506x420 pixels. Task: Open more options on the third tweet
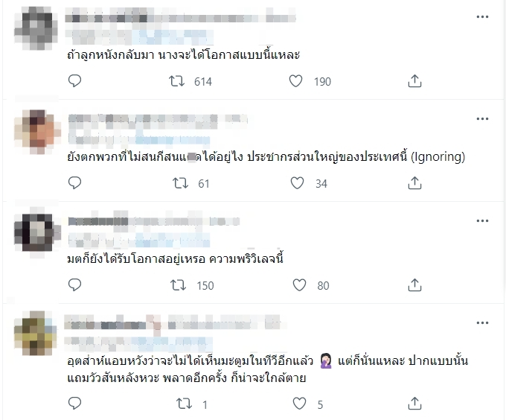click(x=482, y=221)
